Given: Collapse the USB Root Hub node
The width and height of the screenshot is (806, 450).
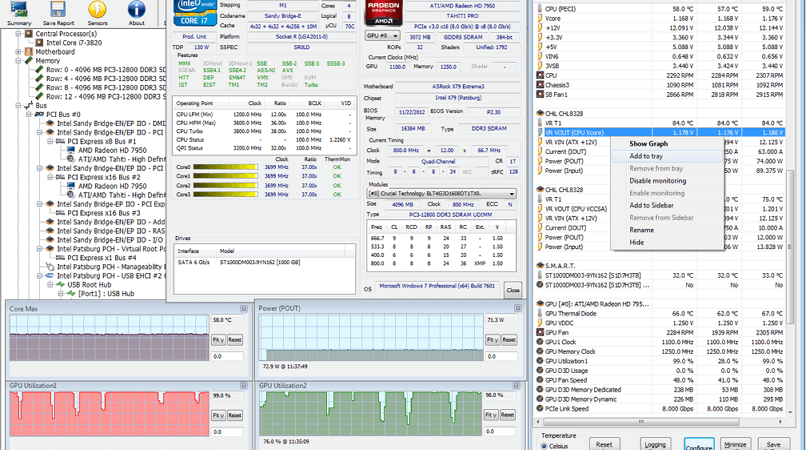Looking at the screenshot, I should (x=50, y=284).
